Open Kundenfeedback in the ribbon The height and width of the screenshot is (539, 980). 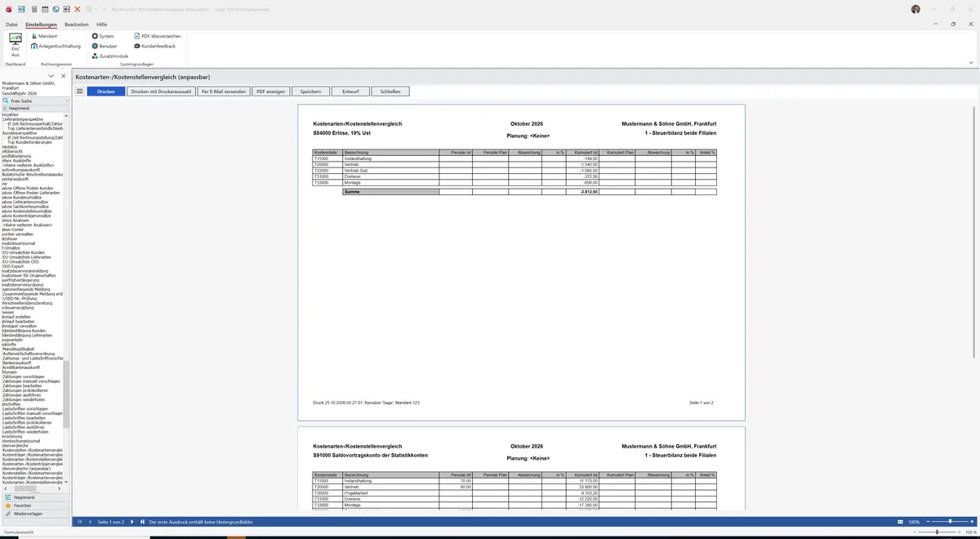(x=154, y=46)
